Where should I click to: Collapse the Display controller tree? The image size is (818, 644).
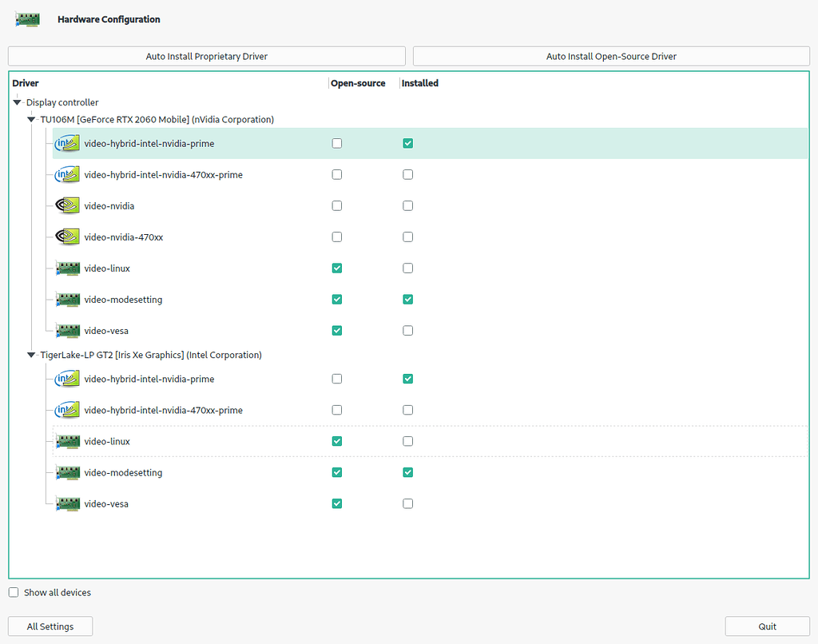click(17, 102)
